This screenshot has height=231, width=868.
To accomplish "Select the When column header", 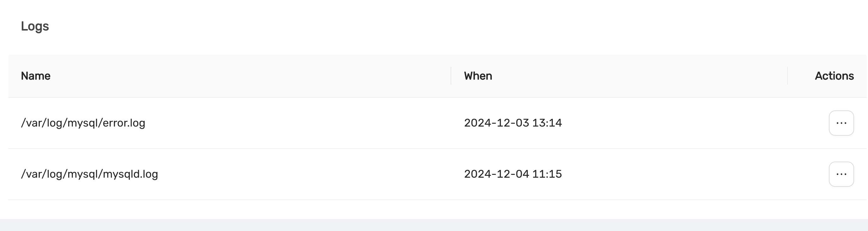I will [x=478, y=76].
